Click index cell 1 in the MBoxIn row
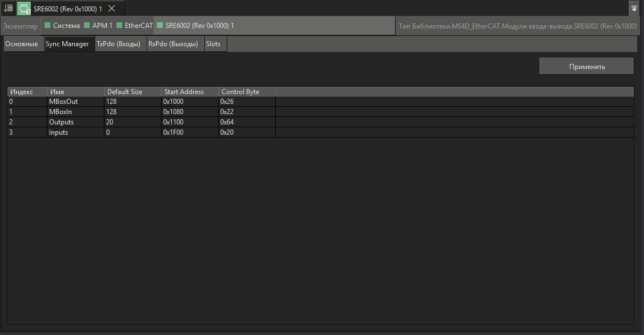This screenshot has width=644, height=335. coord(27,112)
